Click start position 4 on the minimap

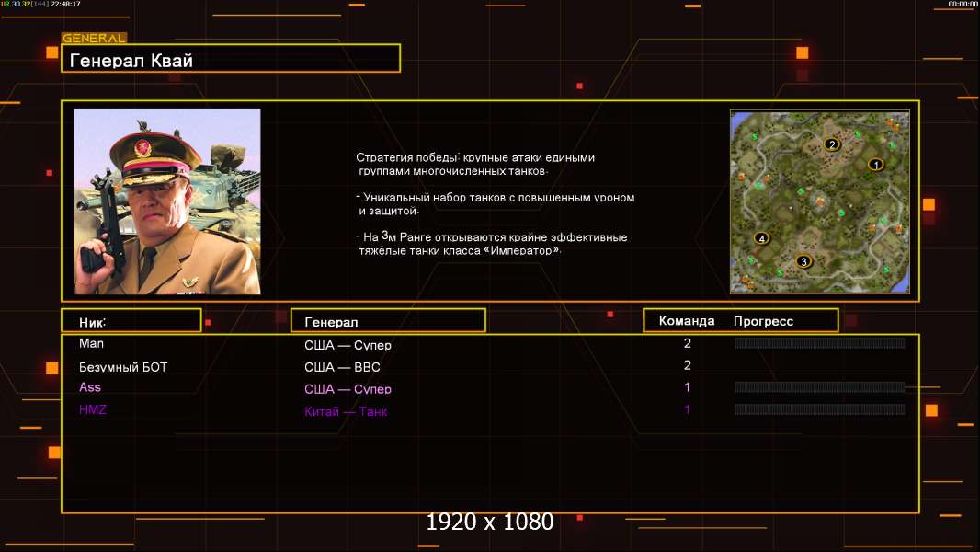[761, 239]
